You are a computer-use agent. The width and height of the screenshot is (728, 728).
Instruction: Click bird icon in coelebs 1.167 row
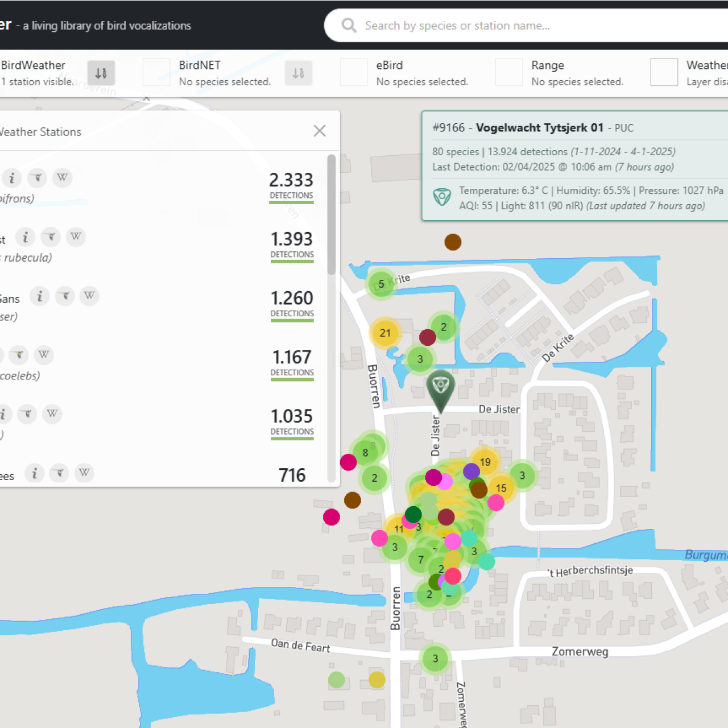click(x=19, y=355)
